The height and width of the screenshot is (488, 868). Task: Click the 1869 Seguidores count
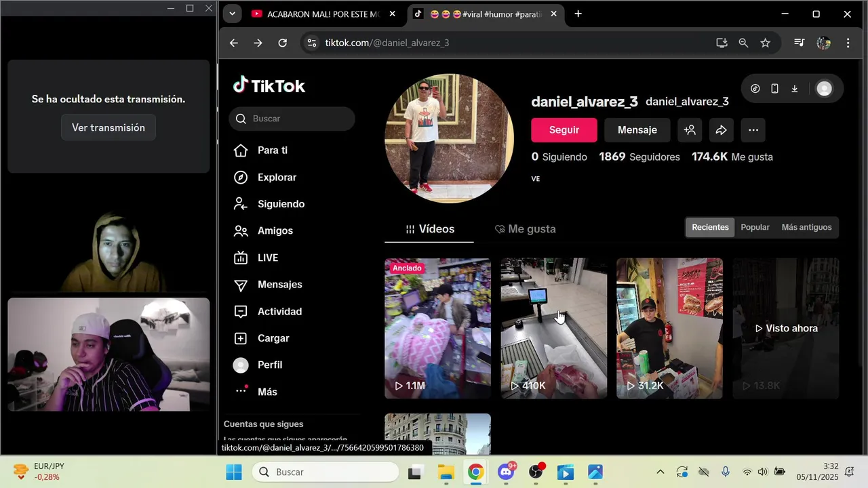coord(639,157)
